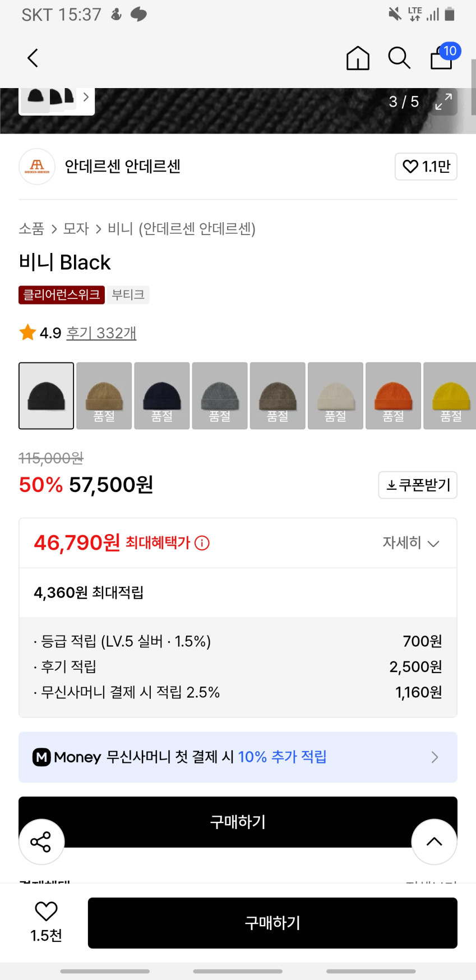Open 후기 332개 reviews link
Viewport: 476px width, 980px height.
[x=101, y=333]
